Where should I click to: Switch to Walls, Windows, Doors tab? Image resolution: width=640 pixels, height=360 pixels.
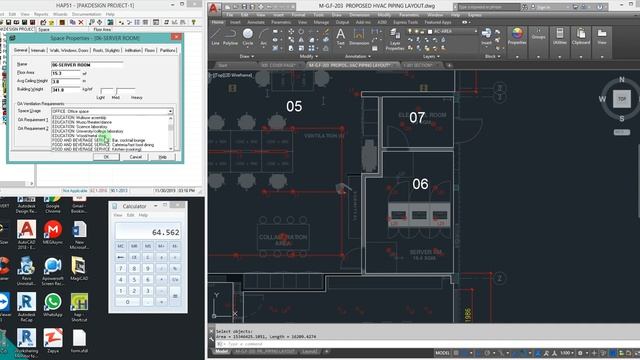point(69,50)
